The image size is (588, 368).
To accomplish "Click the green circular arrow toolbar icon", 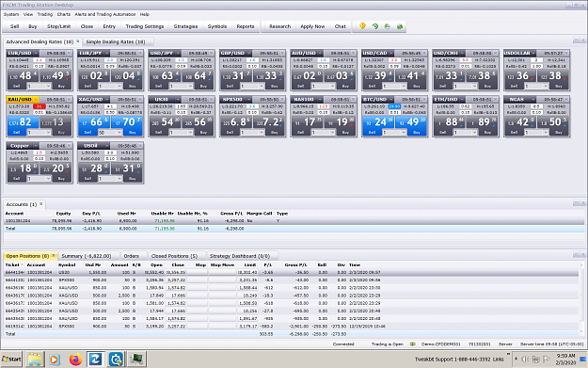I will click(x=375, y=26).
